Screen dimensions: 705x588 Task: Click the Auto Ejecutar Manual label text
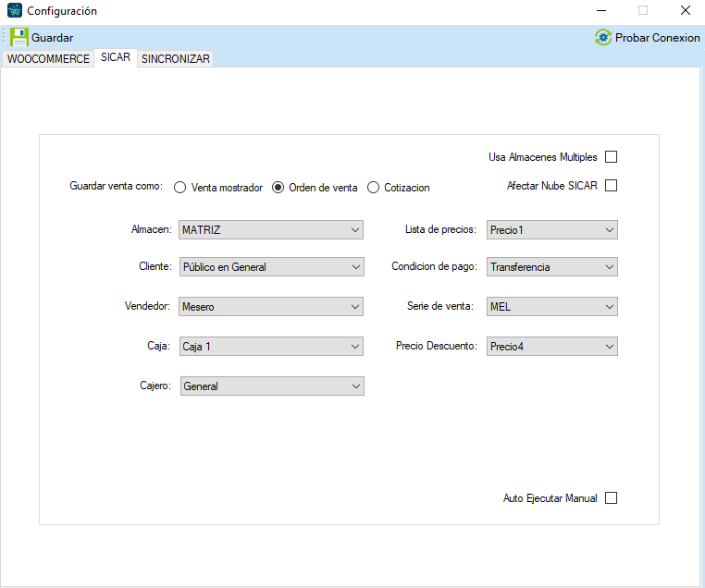[x=550, y=498]
